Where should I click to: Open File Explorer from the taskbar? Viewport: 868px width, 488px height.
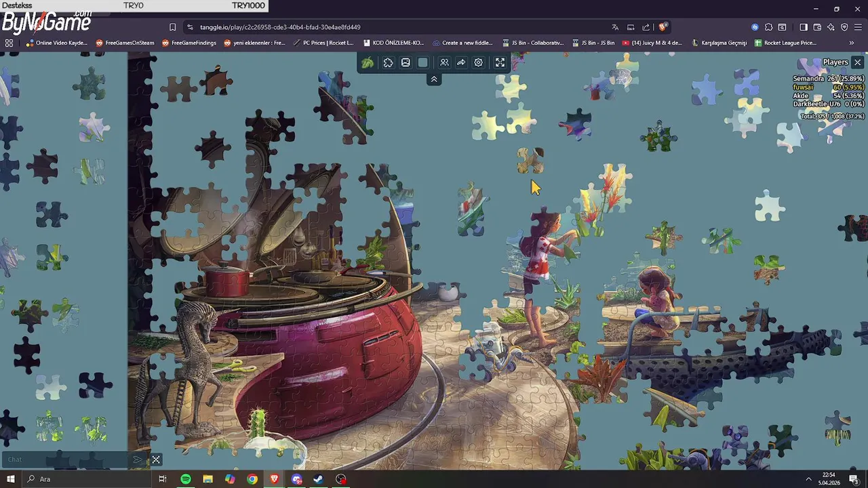tap(208, 479)
